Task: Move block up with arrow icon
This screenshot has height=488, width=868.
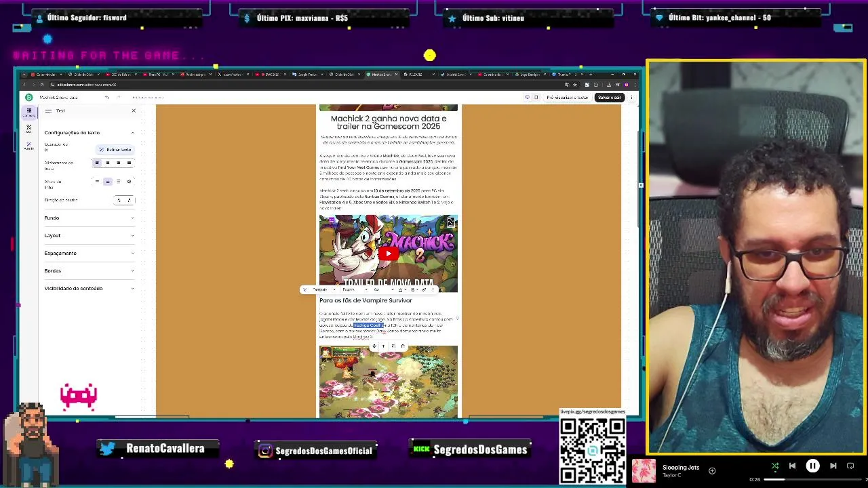Action: coord(383,346)
